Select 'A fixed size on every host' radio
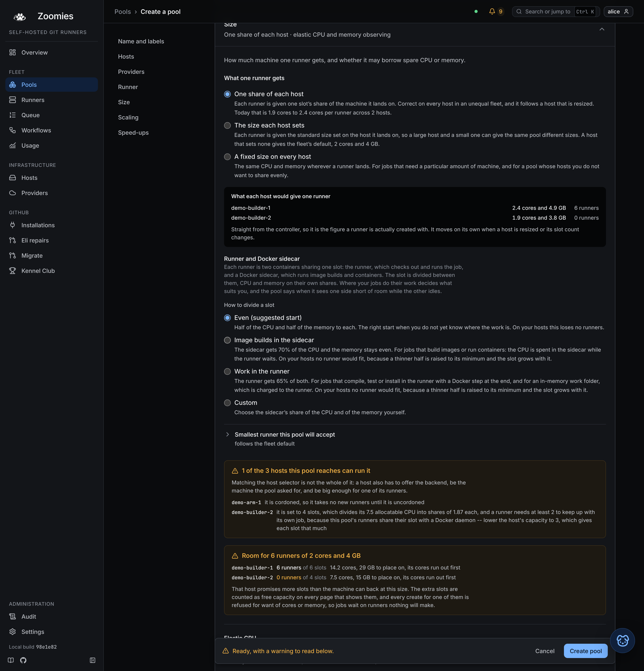The image size is (644, 671). pyautogui.click(x=227, y=157)
